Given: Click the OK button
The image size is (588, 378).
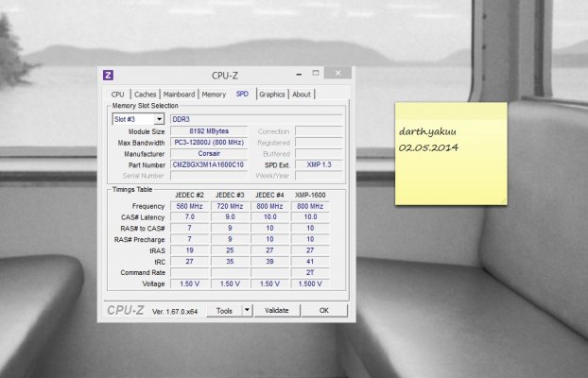Looking at the screenshot, I should [324, 311].
